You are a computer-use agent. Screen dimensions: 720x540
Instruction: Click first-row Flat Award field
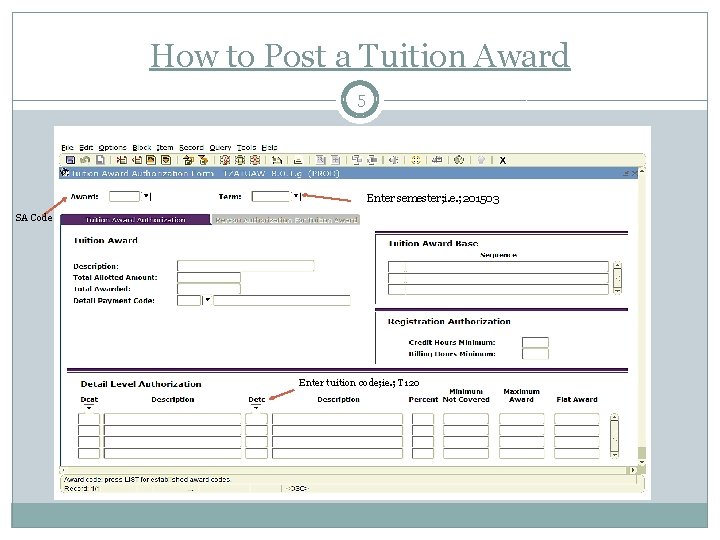[577, 419]
